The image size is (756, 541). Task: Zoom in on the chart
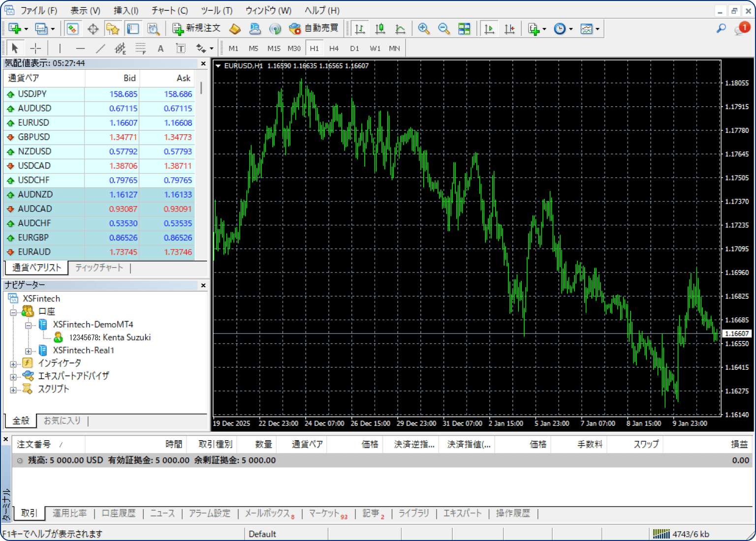pyautogui.click(x=423, y=29)
